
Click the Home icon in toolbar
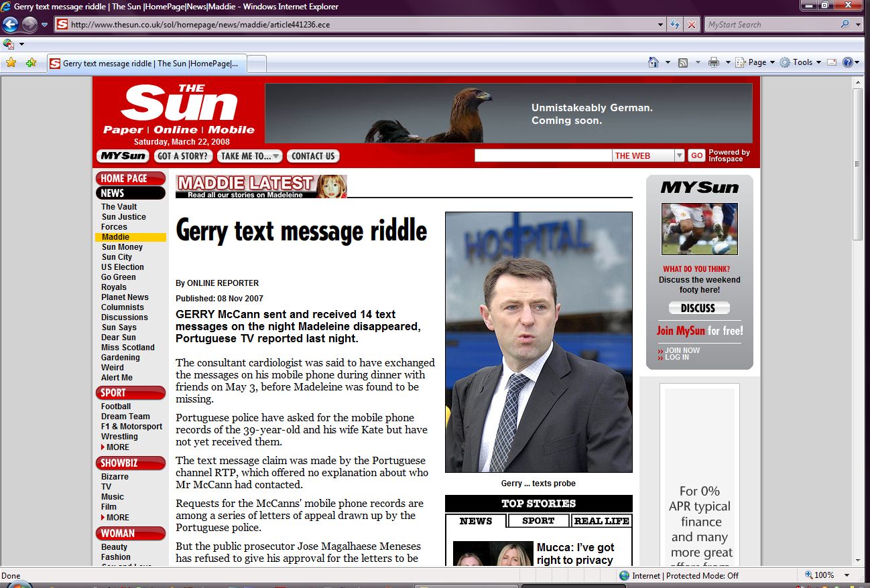(653, 62)
